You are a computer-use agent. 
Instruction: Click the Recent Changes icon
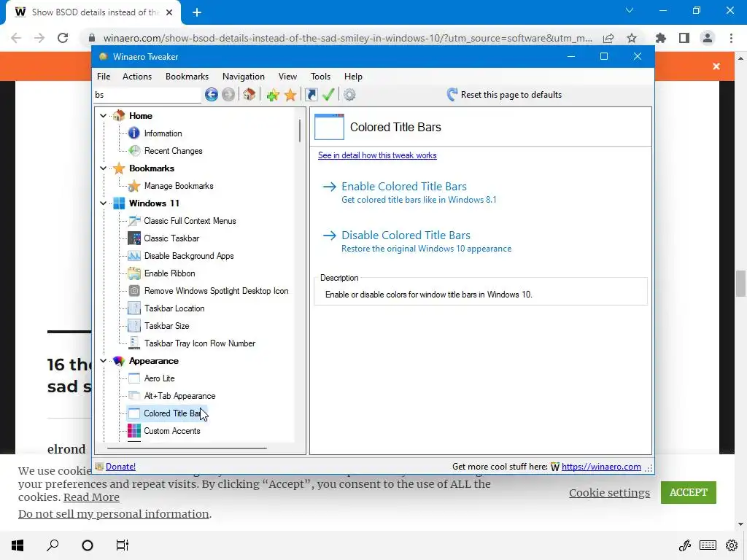(x=134, y=151)
